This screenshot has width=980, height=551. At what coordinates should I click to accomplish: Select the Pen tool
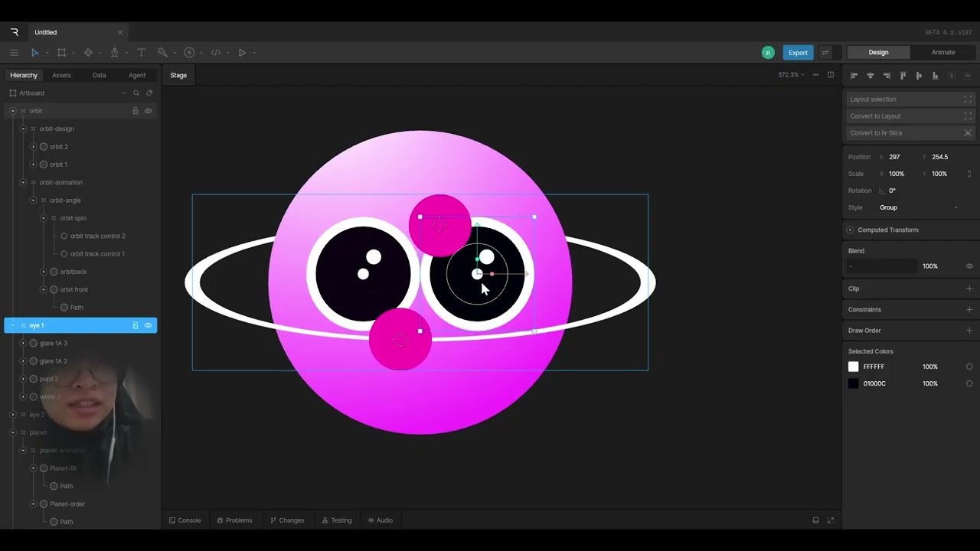coord(114,53)
